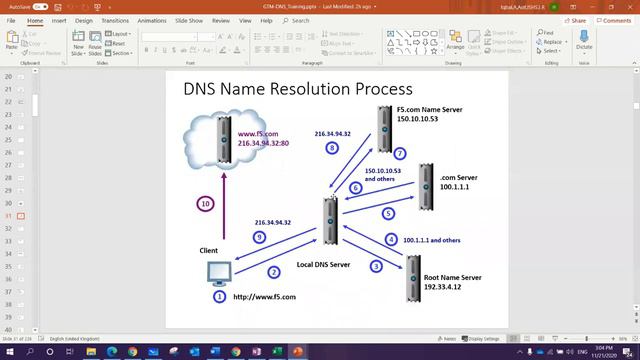The image size is (640, 360).
Task: Click the Reuse Slides icon
Action: tap(95, 37)
